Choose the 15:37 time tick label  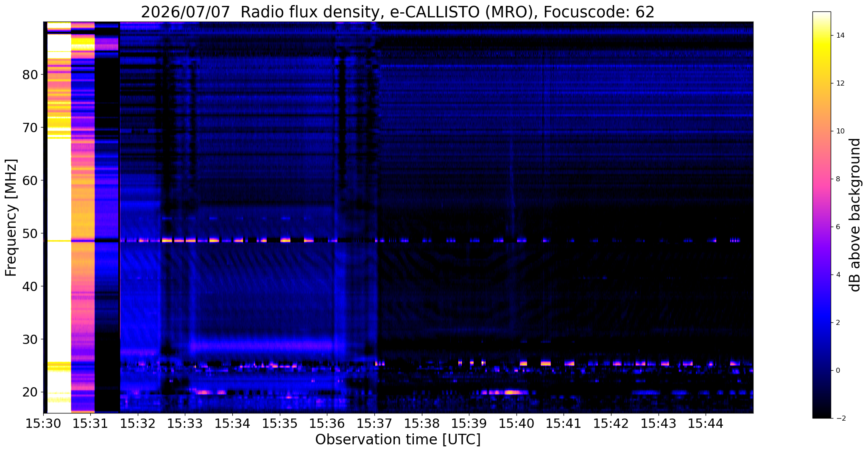[x=374, y=424]
